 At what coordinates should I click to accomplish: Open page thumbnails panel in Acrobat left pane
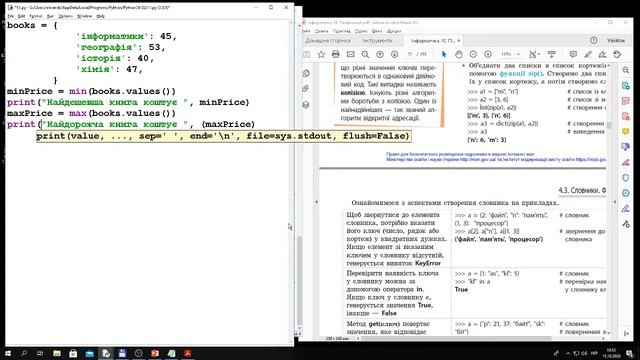coord(306,73)
